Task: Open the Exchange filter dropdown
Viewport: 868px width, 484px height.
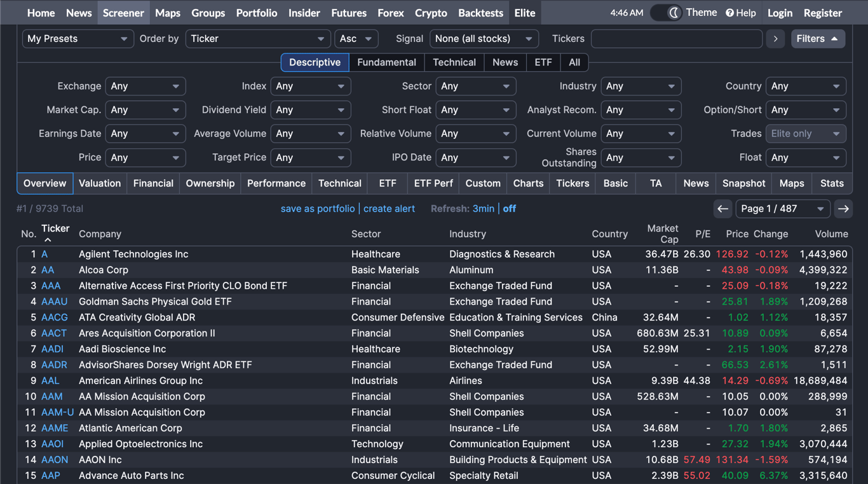Action: (x=146, y=86)
